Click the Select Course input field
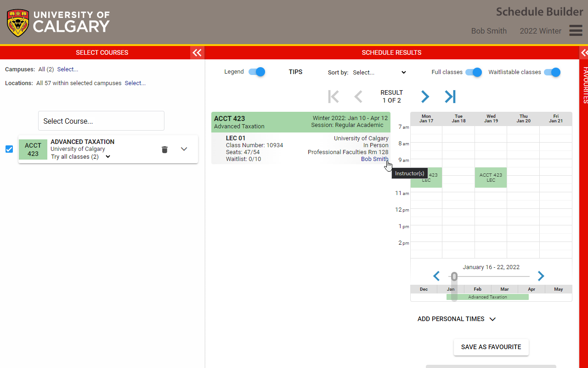 [101, 121]
